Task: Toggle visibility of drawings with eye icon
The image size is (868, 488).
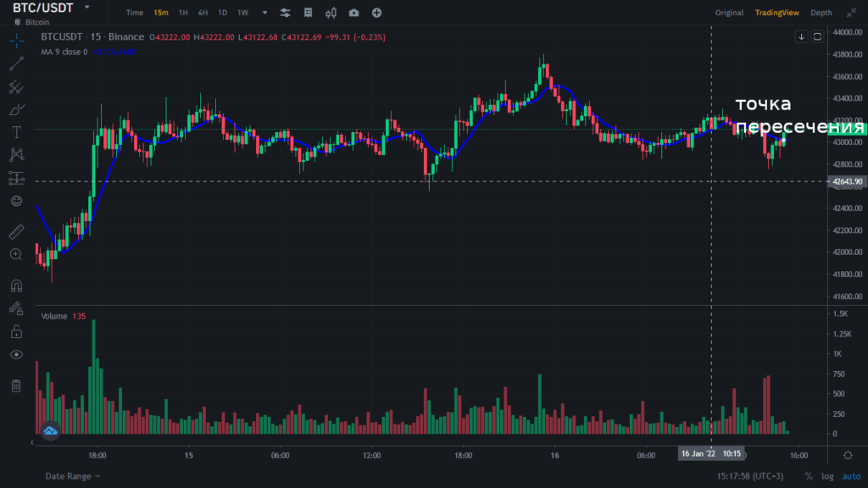Action: 16,354
